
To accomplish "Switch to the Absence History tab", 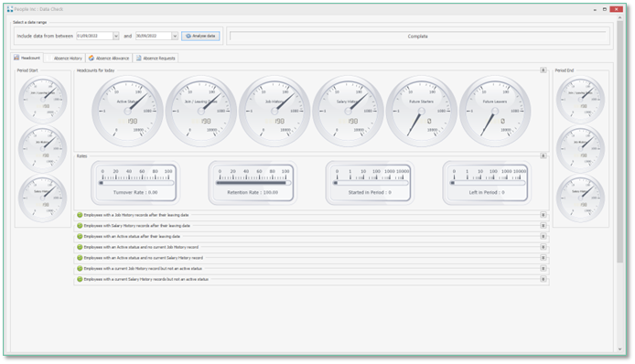I will [x=64, y=59].
